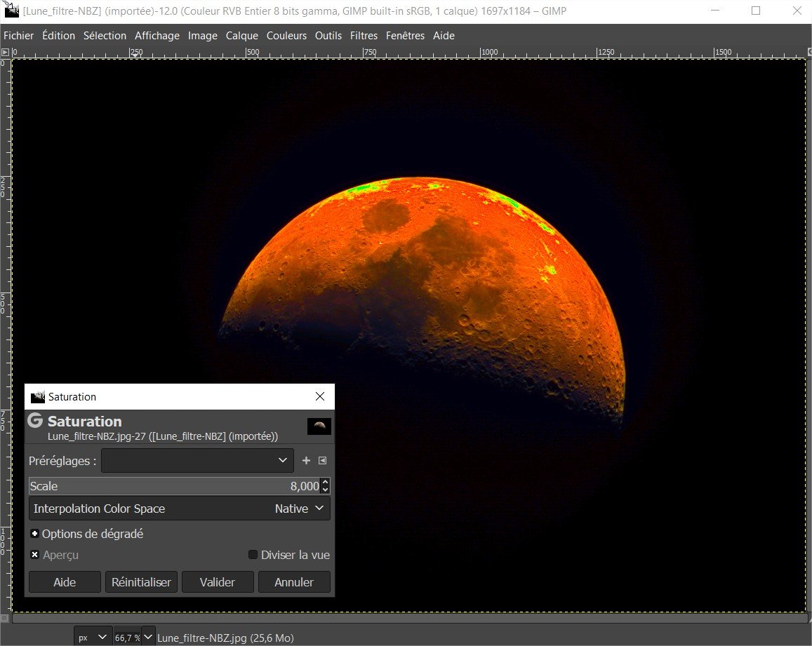
Task: Click the plus icon to save preset
Action: click(306, 461)
